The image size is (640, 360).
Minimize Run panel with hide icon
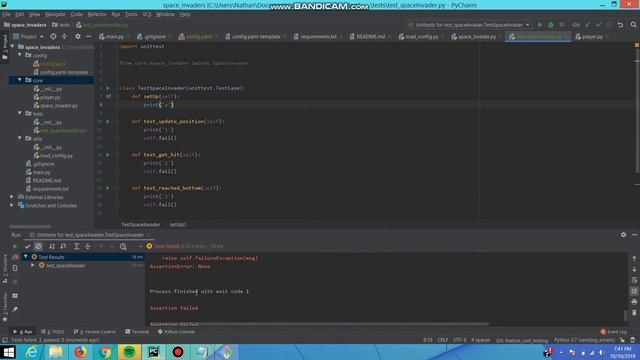(x=634, y=235)
